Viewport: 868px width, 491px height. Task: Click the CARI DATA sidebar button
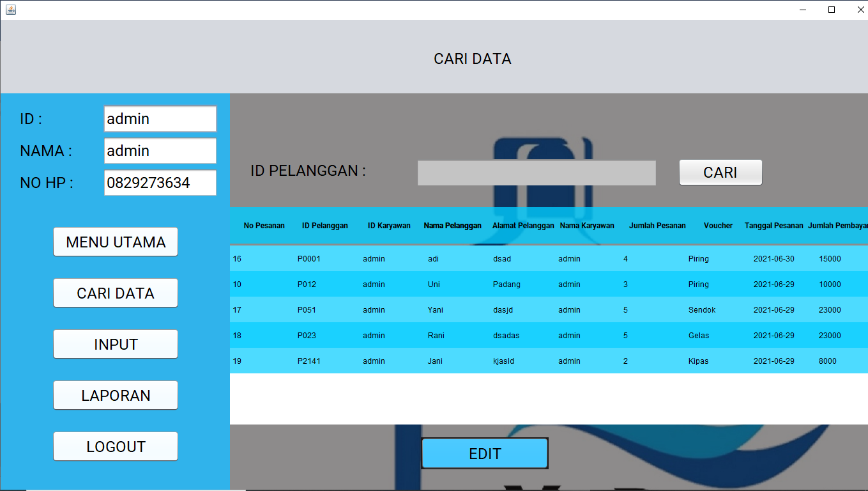coord(116,293)
